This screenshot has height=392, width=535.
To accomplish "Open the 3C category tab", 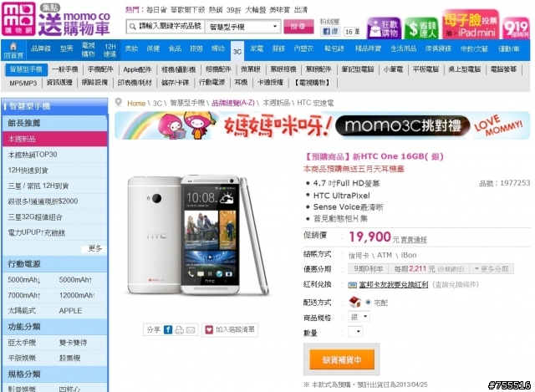I will pos(237,51).
